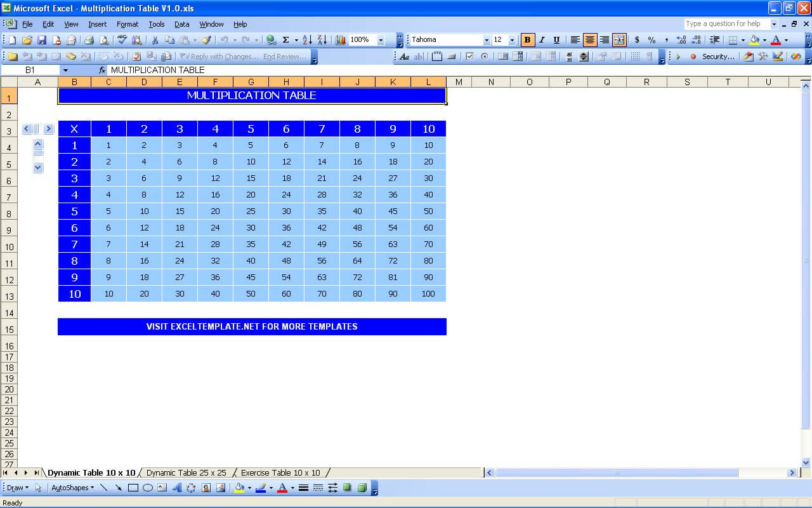Create a new blank workbook
812x508 pixels.
pos(12,40)
